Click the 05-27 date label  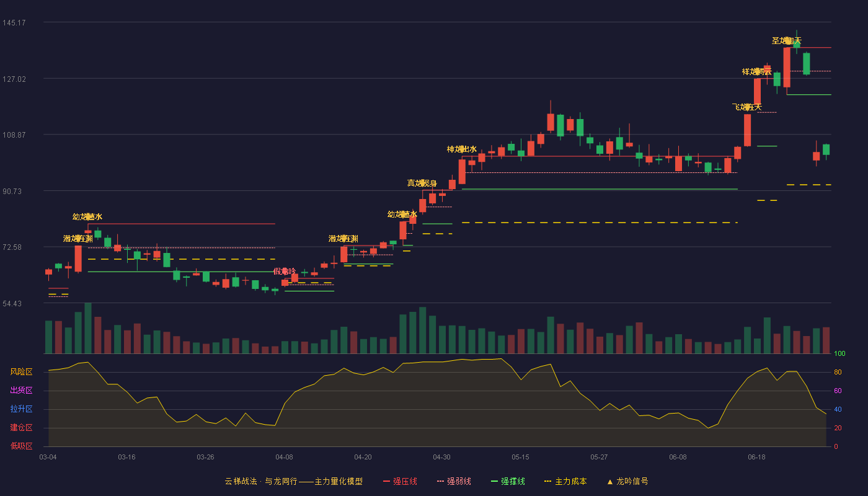tap(599, 457)
